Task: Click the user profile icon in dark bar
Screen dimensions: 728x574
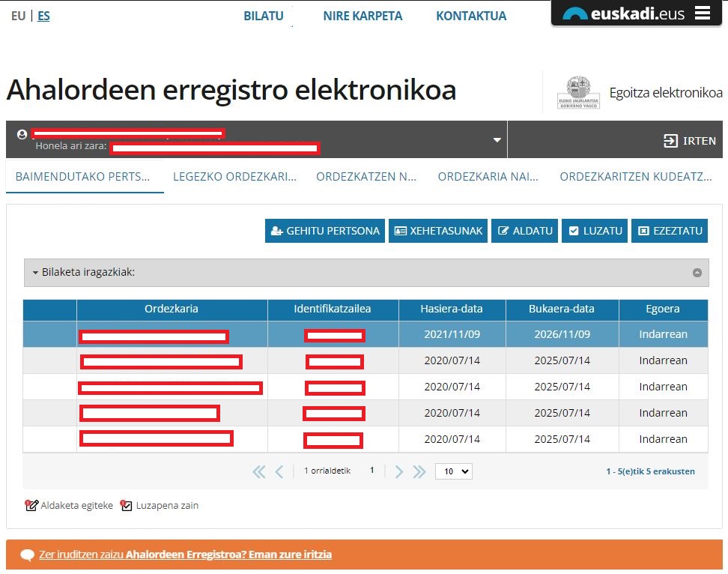Action: [x=22, y=134]
